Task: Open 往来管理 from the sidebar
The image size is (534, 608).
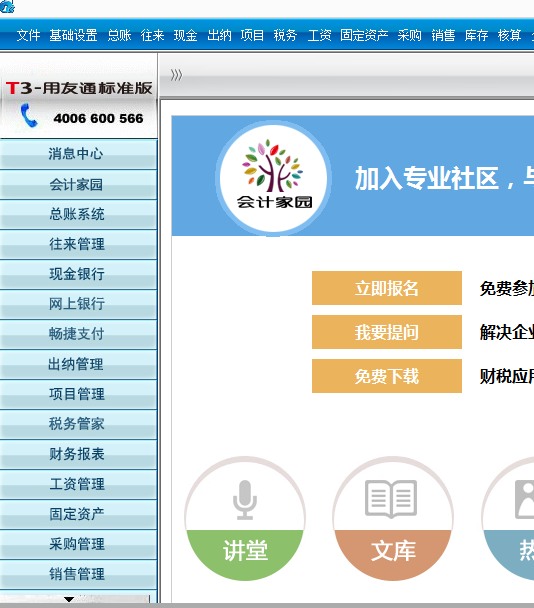Action: [78, 244]
